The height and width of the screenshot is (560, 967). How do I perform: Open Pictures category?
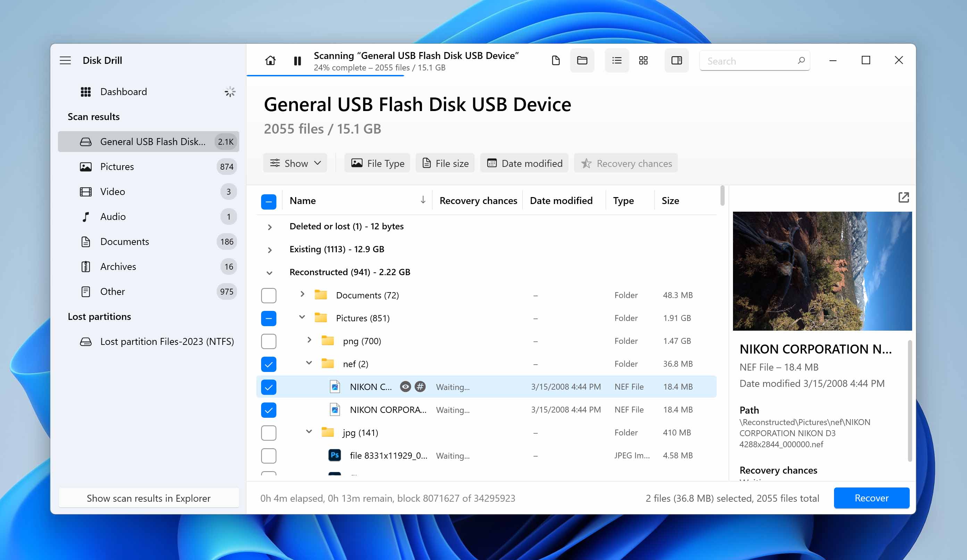pyautogui.click(x=149, y=167)
